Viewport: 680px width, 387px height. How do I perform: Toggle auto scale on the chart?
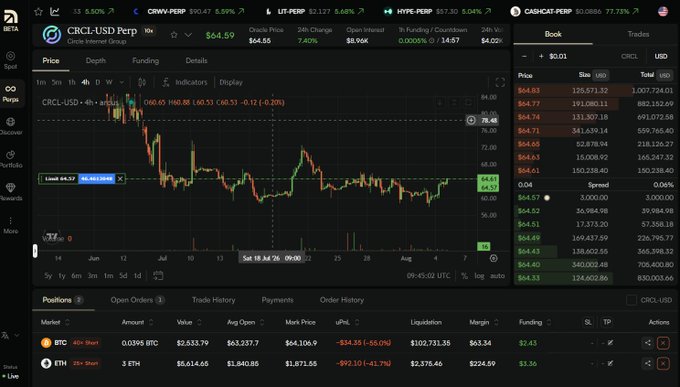coord(497,275)
